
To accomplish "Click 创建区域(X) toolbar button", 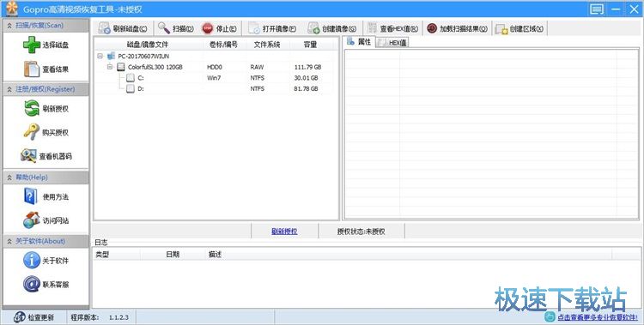I will 519,28.
